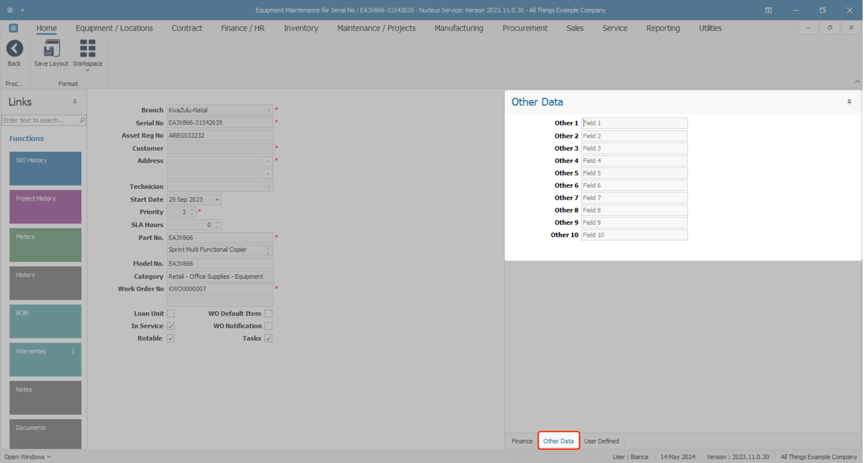Viewport: 868px width, 463px height.
Task: Open the Documents tile
Action: tap(45, 434)
